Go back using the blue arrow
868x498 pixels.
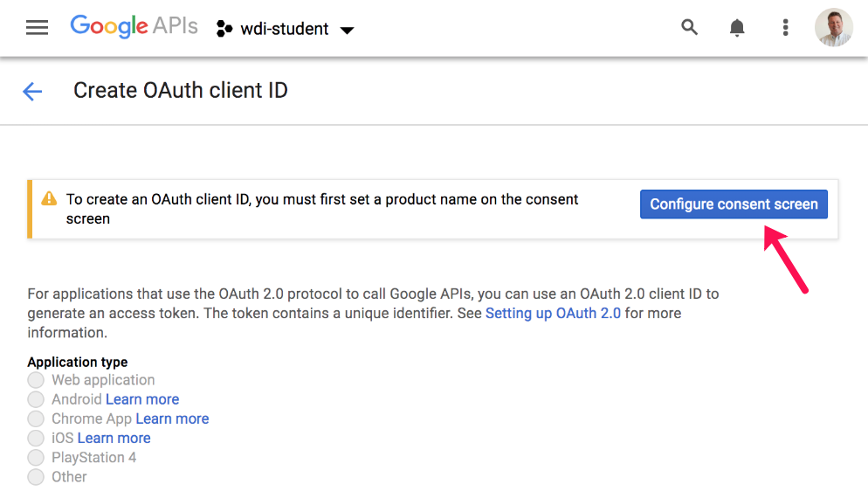pos(32,91)
